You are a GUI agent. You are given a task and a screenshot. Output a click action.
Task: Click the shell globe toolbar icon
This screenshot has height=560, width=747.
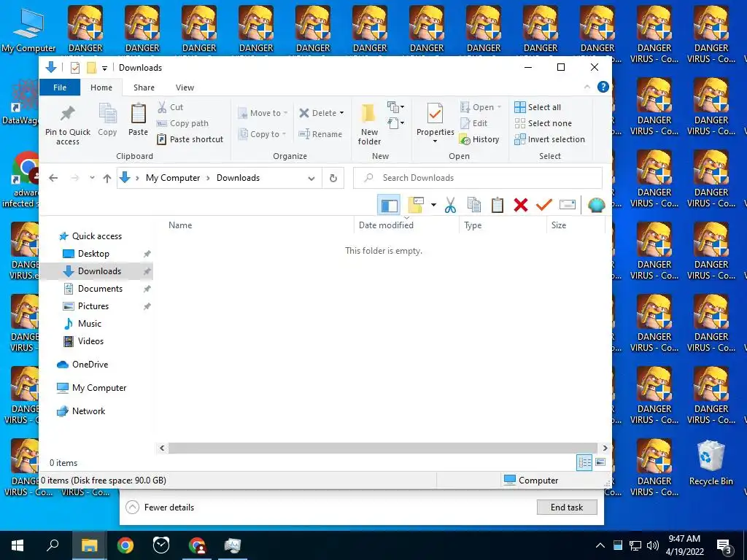click(596, 205)
